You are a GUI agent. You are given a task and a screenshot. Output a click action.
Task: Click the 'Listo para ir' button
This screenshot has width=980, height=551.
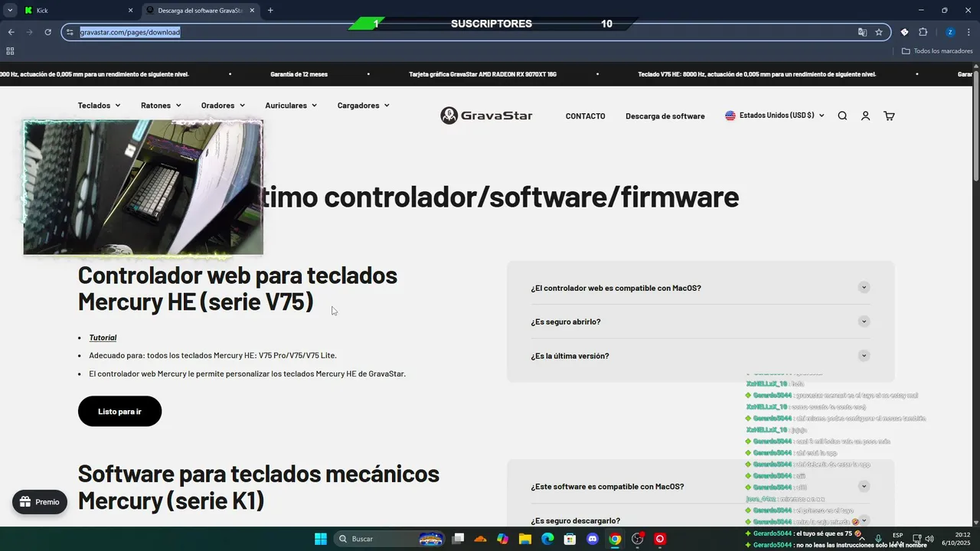tap(119, 412)
